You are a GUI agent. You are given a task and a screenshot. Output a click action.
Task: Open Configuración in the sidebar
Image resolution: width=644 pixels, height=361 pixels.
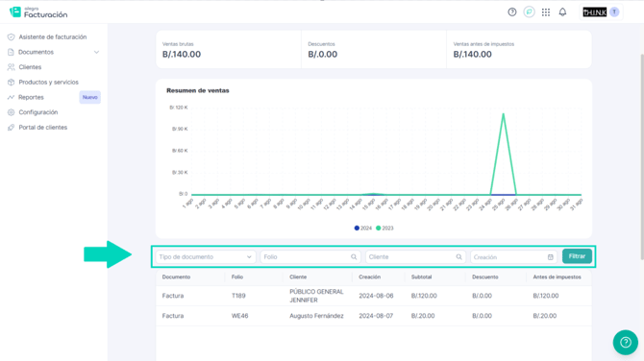(38, 112)
